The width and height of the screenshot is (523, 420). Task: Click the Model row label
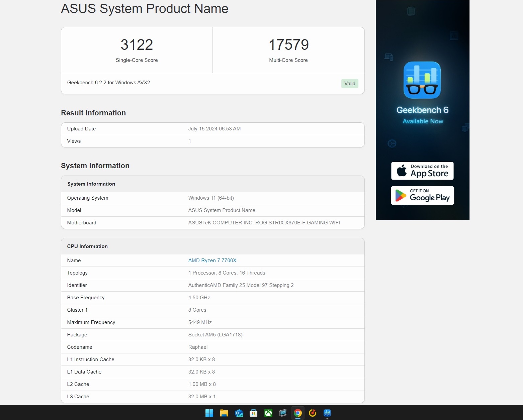point(74,210)
